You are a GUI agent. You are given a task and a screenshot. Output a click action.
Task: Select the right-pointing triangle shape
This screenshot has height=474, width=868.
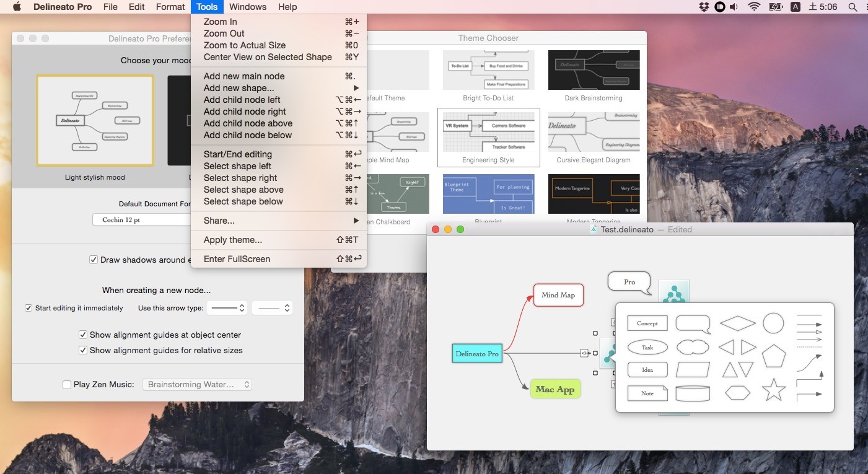748,347
